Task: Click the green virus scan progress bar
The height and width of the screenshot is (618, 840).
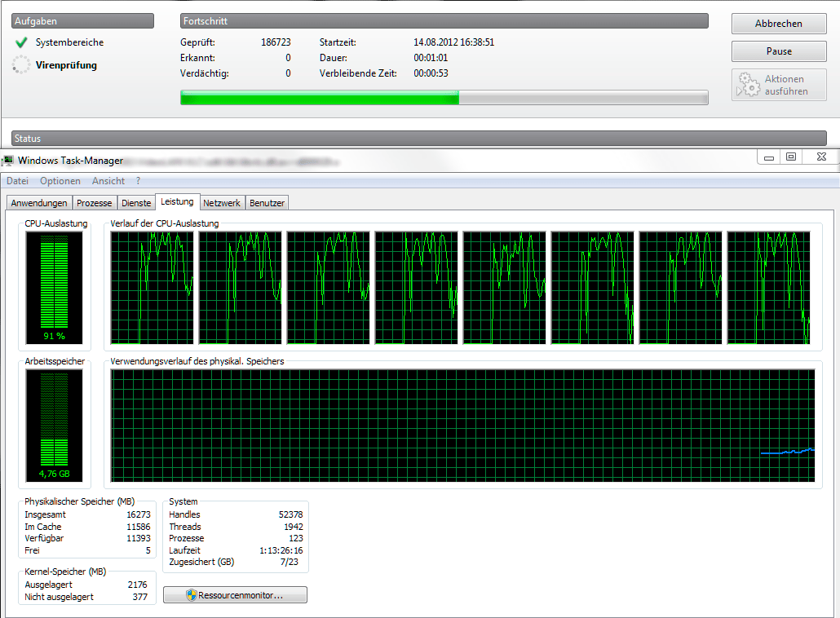Action: (x=444, y=98)
